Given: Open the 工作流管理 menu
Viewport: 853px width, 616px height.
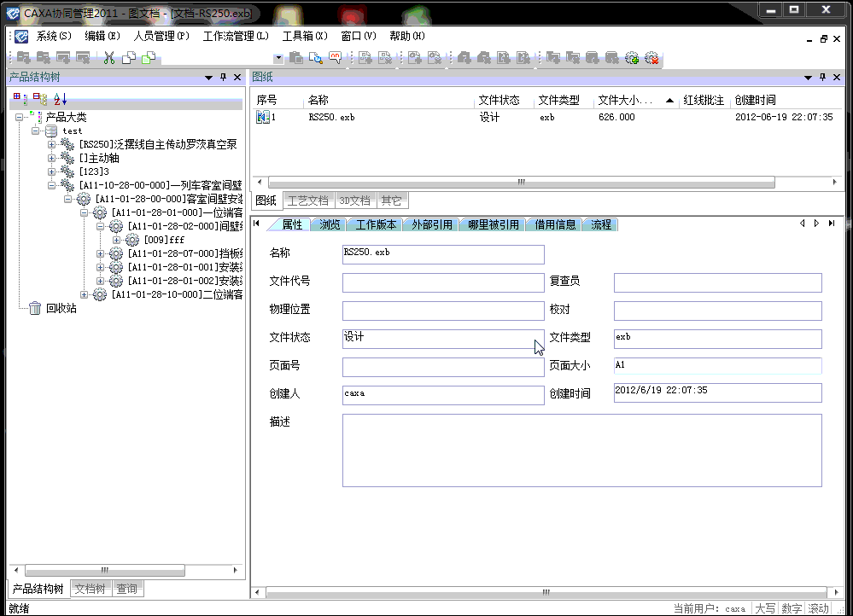Looking at the screenshot, I should point(236,37).
